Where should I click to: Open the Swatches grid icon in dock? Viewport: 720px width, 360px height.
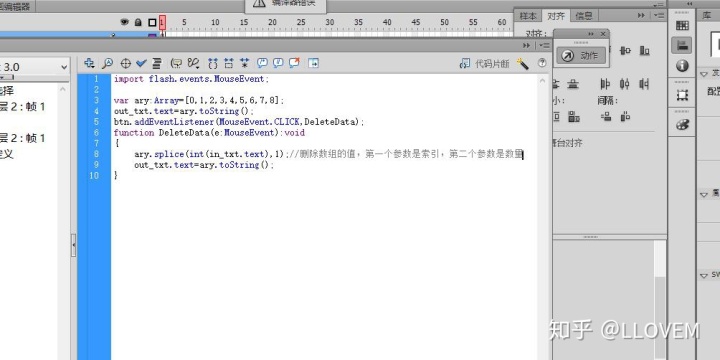click(682, 26)
